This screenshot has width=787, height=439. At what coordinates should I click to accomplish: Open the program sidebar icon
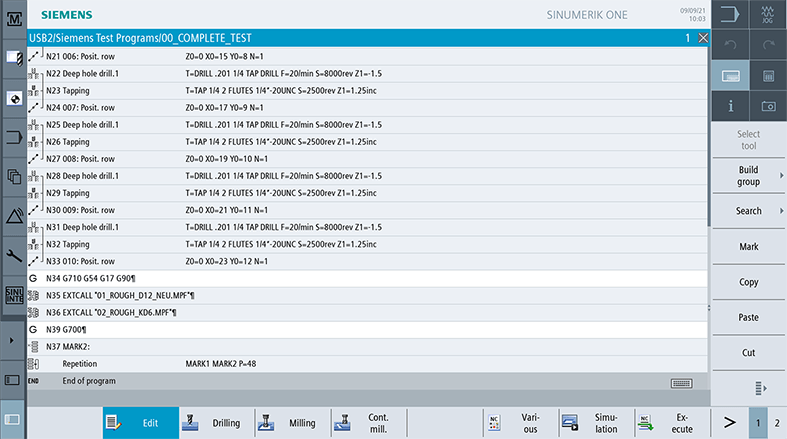[x=14, y=137]
